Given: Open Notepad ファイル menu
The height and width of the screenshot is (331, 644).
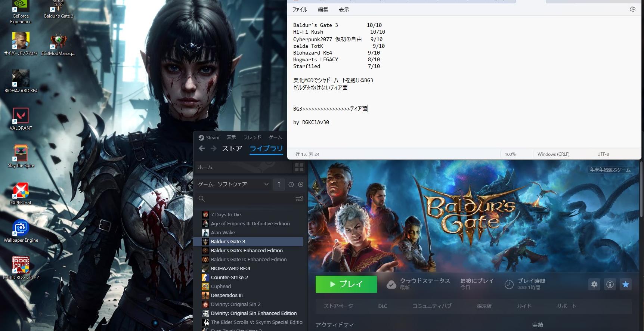Looking at the screenshot, I should point(300,9).
